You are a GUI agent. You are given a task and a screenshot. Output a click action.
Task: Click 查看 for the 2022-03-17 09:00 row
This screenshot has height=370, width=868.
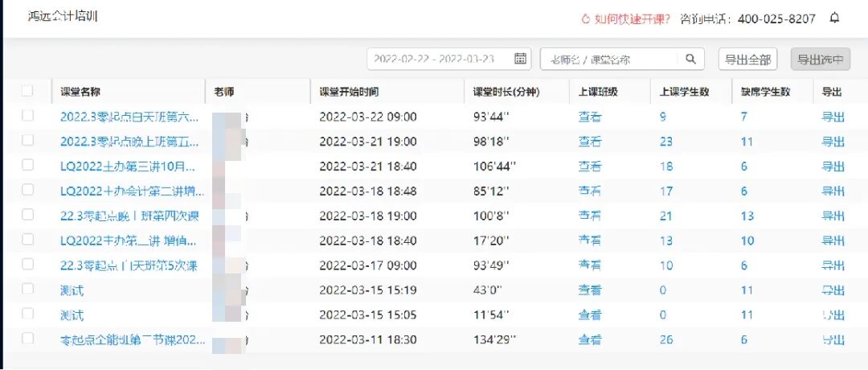click(590, 266)
